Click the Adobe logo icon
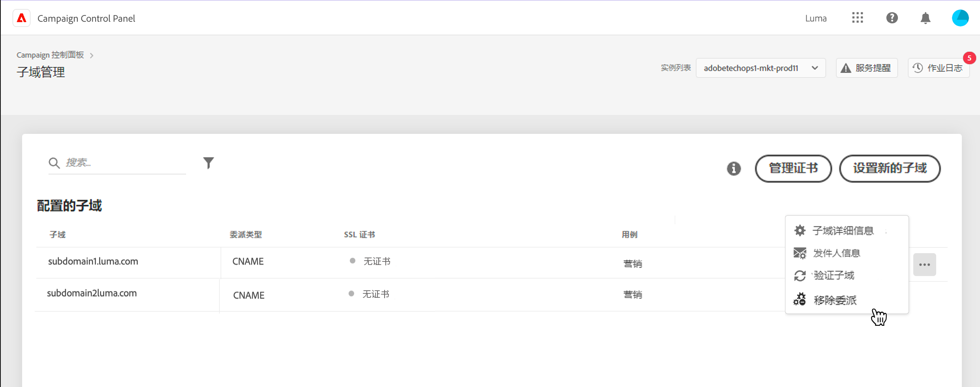Screen dimensions: 980x387 pos(22,18)
